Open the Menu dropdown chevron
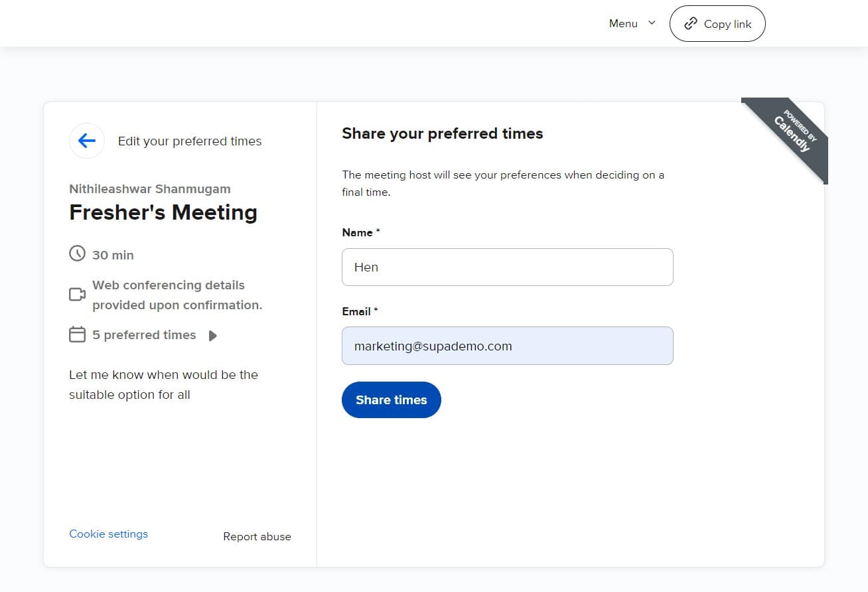 [652, 23]
